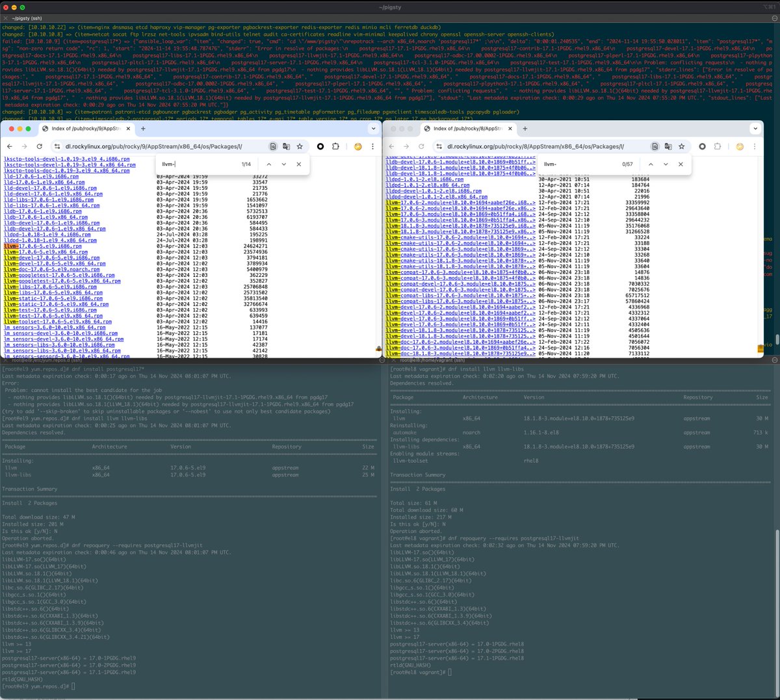Viewport: 780px width, 700px height.
Task: Go back in the rocky/9 browser window
Action: pyautogui.click(x=9, y=146)
